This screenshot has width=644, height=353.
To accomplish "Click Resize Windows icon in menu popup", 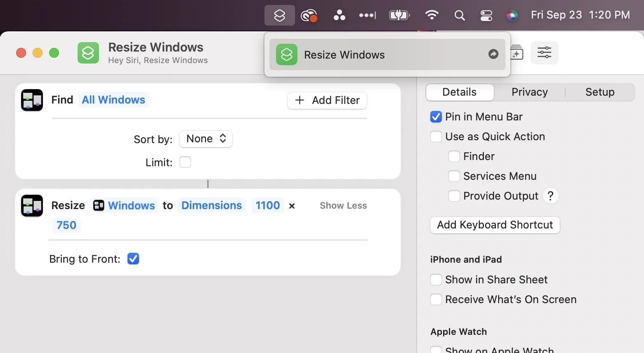I will tap(287, 54).
